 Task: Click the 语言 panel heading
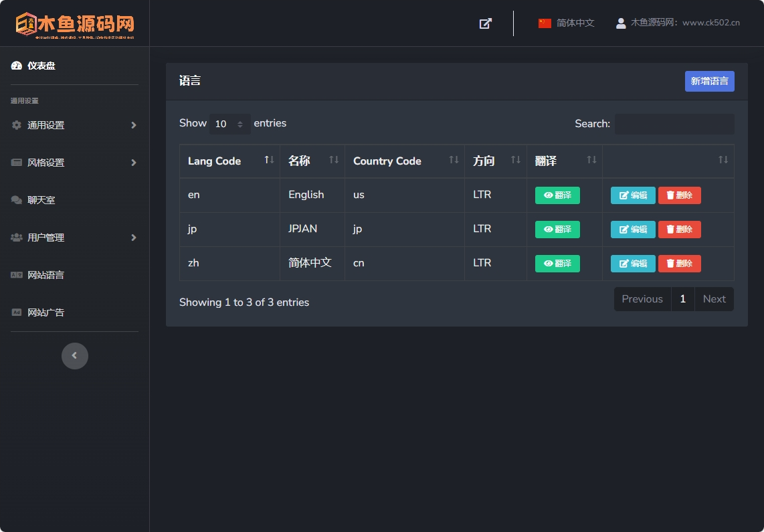(190, 81)
